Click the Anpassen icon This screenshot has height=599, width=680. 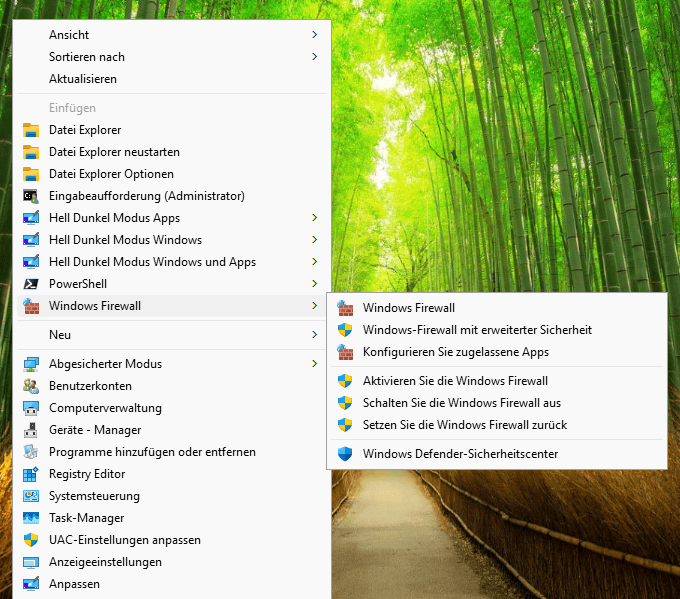31,584
